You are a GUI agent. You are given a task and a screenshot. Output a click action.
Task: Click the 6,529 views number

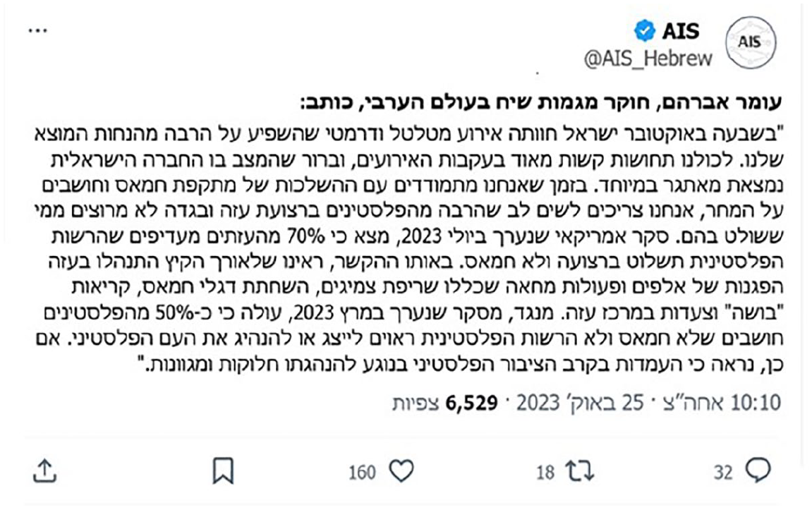click(472, 402)
